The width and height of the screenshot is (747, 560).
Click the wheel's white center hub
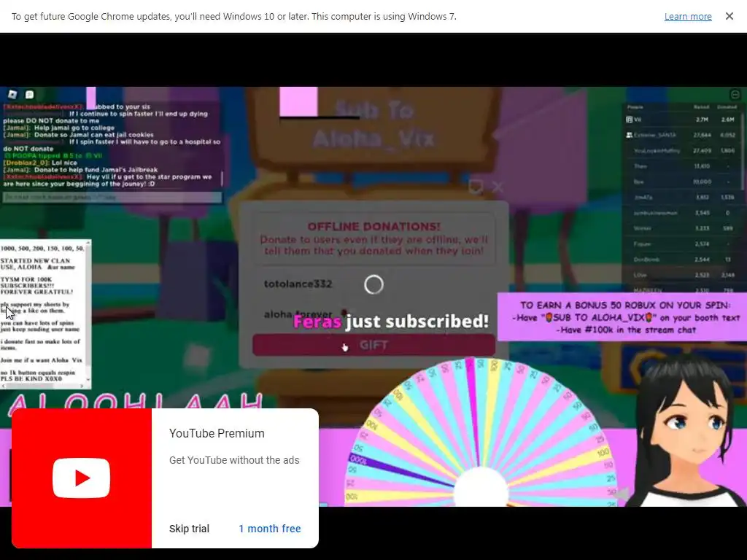point(481,488)
